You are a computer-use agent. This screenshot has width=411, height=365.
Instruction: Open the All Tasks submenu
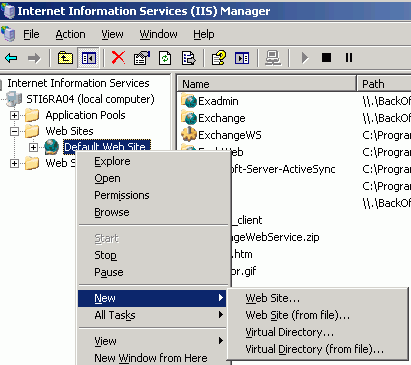[x=152, y=315]
